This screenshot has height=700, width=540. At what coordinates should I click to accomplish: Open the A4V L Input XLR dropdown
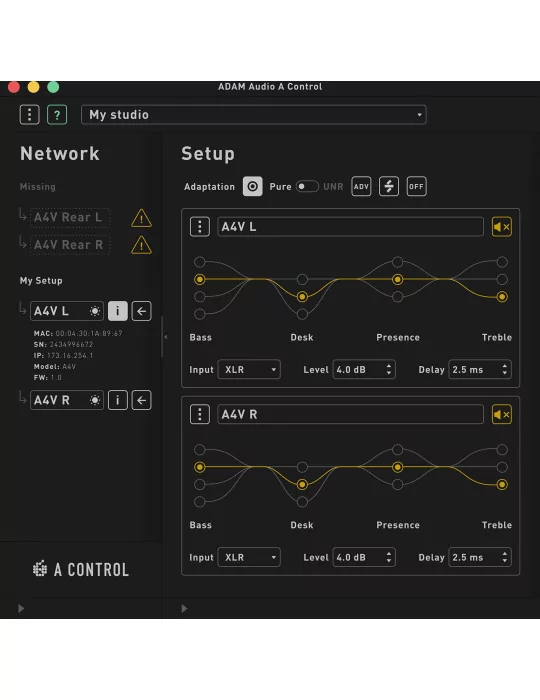pyautogui.click(x=249, y=370)
